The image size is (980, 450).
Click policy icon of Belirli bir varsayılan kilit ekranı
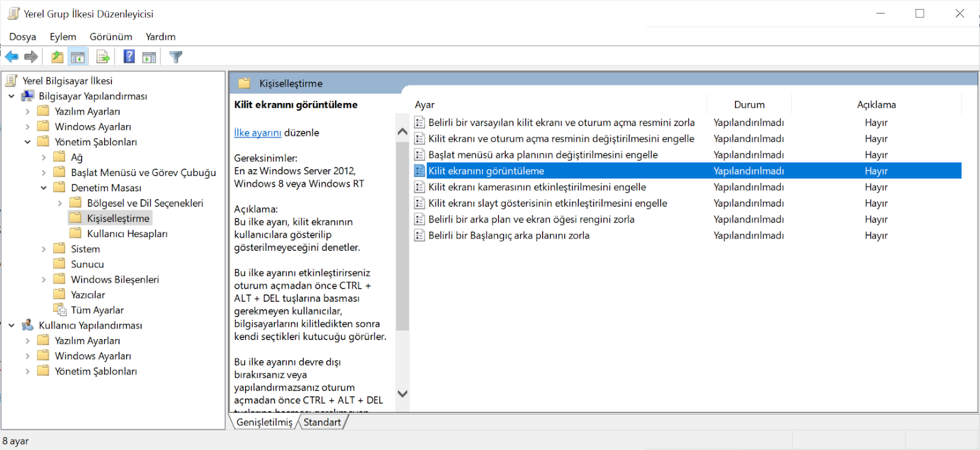click(420, 122)
